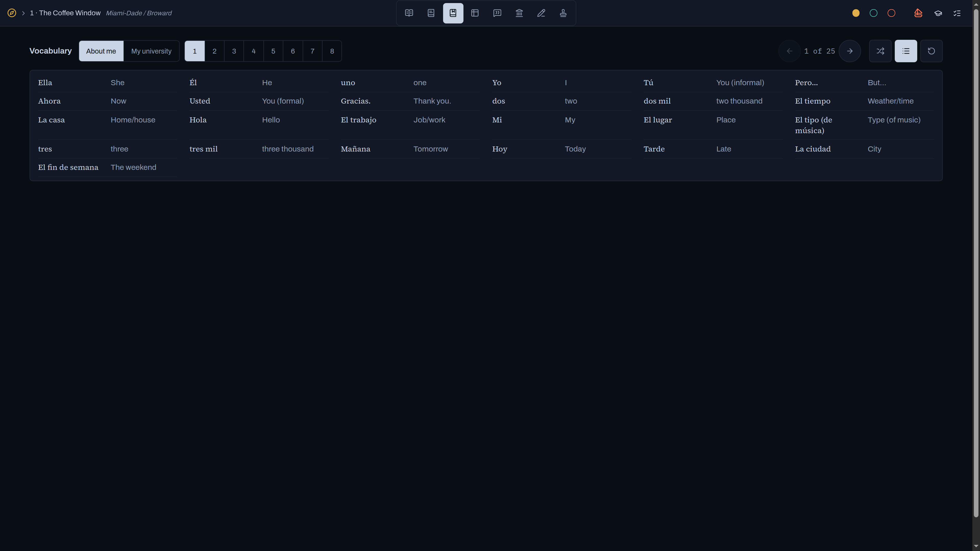The height and width of the screenshot is (551, 980).
Task: Select the filled yellow circle
Action: click(856, 13)
